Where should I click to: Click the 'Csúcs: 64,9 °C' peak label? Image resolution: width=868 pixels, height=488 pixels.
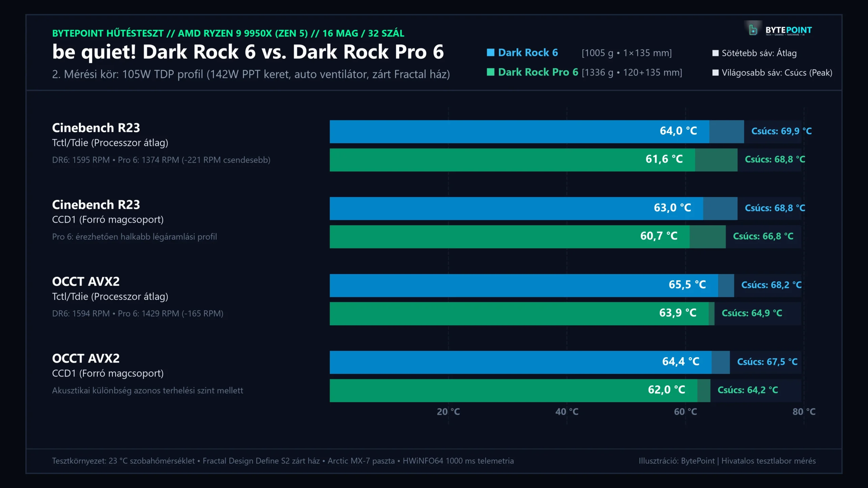[x=752, y=313]
